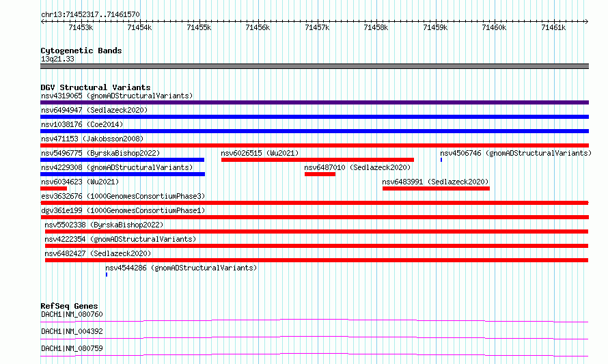Image resolution: width=608 pixels, height=364 pixels.
Task: Select the nsv4544286 small blue marker
Action: pos(107,275)
